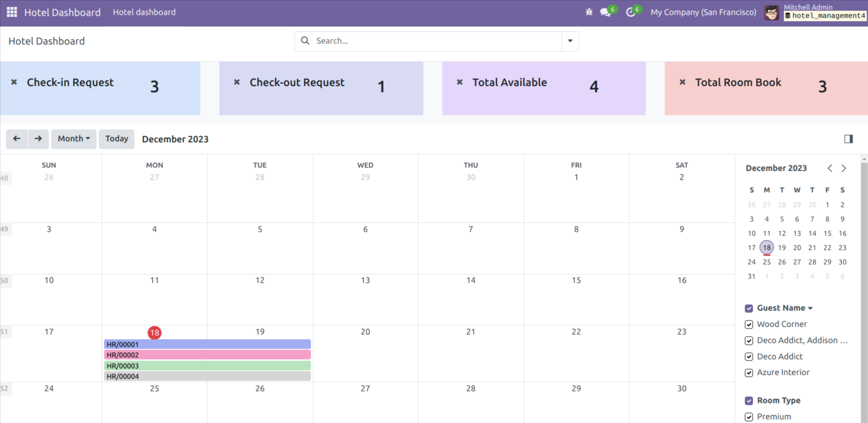The height and width of the screenshot is (423, 868).
Task: Expand the search options dropdown arrow
Action: click(570, 41)
